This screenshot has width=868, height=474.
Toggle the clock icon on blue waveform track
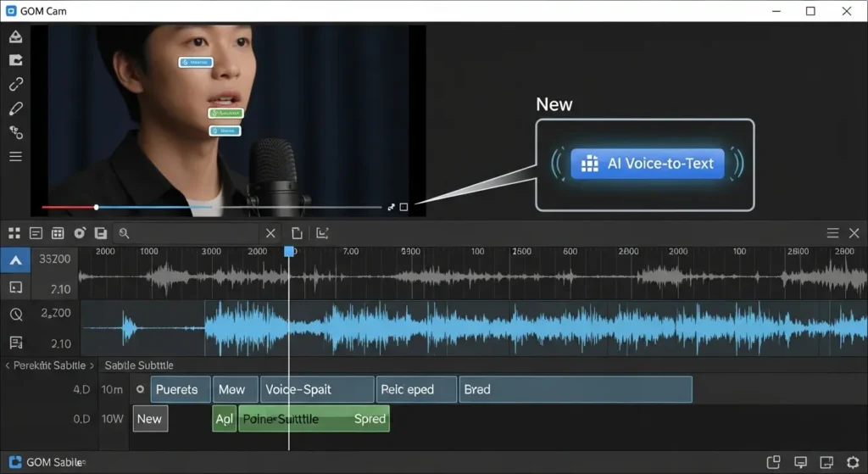tap(15, 315)
